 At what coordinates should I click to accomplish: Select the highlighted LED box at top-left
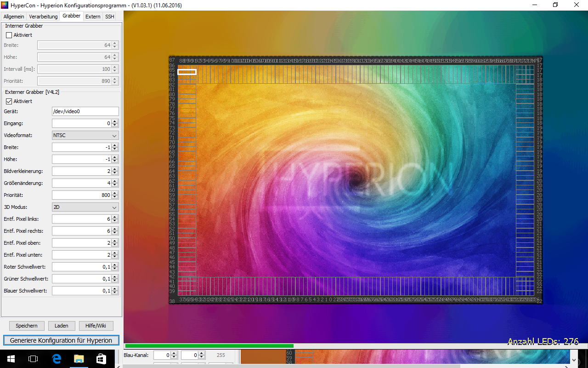click(x=187, y=72)
